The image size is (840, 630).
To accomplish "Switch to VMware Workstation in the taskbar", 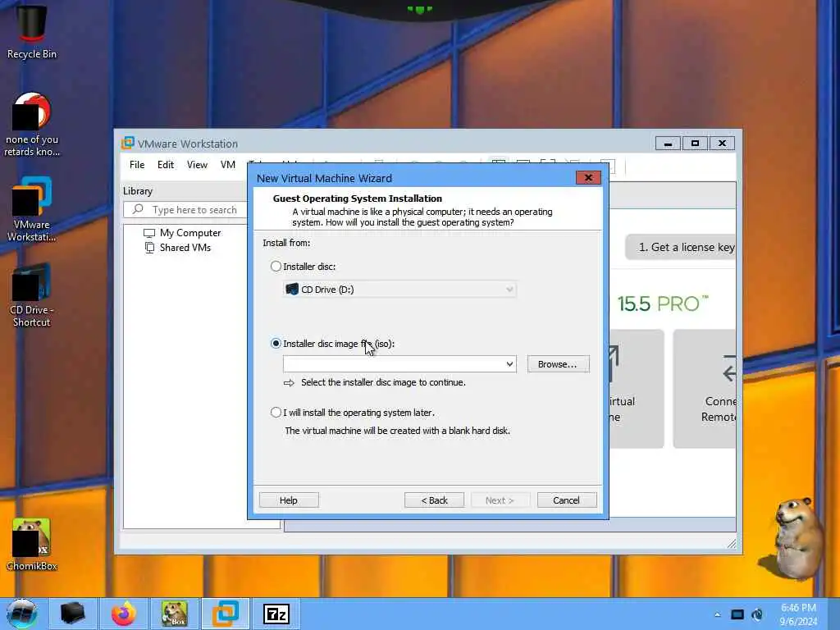I will point(226,614).
